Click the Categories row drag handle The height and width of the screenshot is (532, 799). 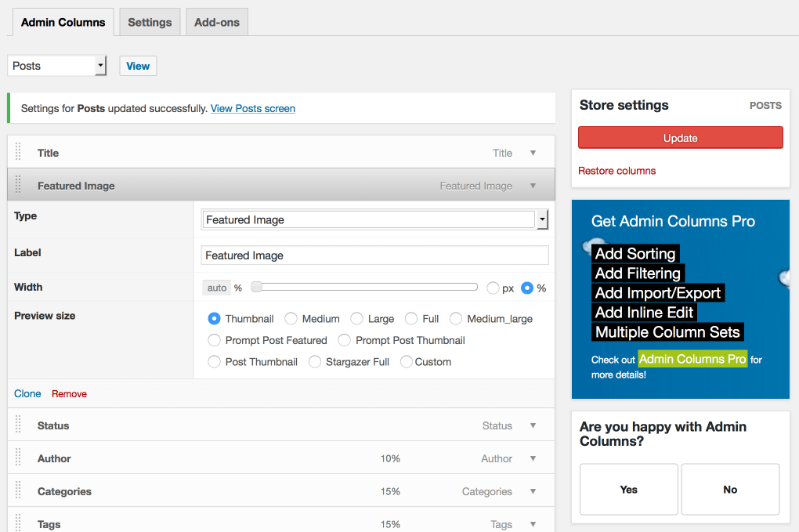pos(18,491)
